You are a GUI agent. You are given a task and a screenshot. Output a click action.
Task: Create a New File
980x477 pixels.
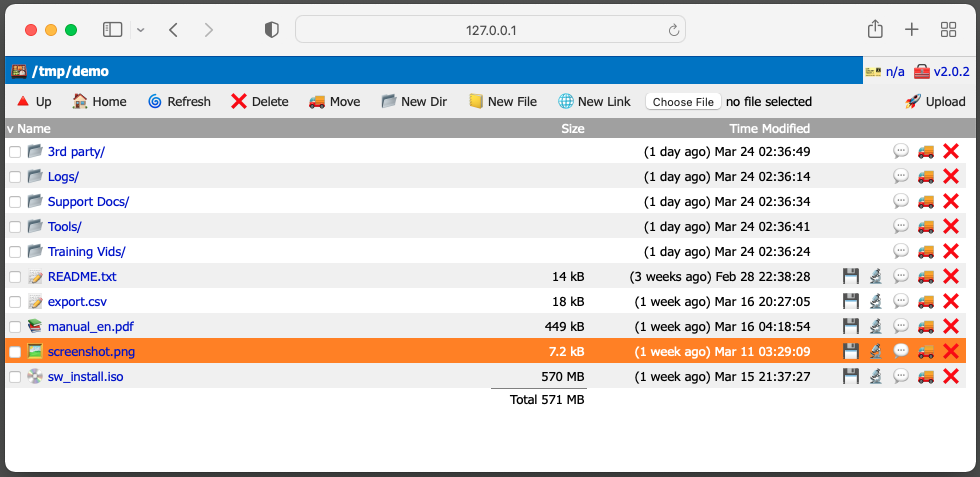503,101
